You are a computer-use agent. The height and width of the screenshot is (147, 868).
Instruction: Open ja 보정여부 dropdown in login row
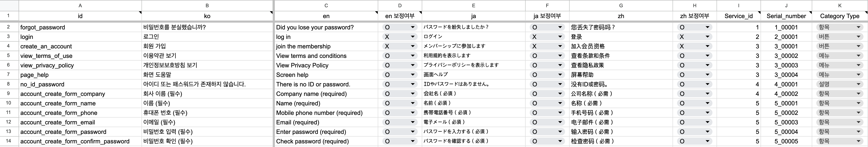pos(547,37)
